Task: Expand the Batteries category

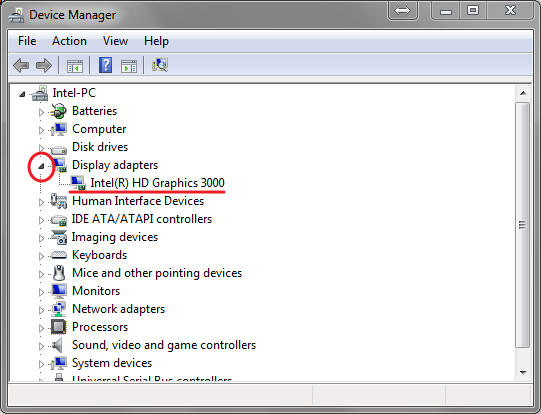Action: pos(41,112)
